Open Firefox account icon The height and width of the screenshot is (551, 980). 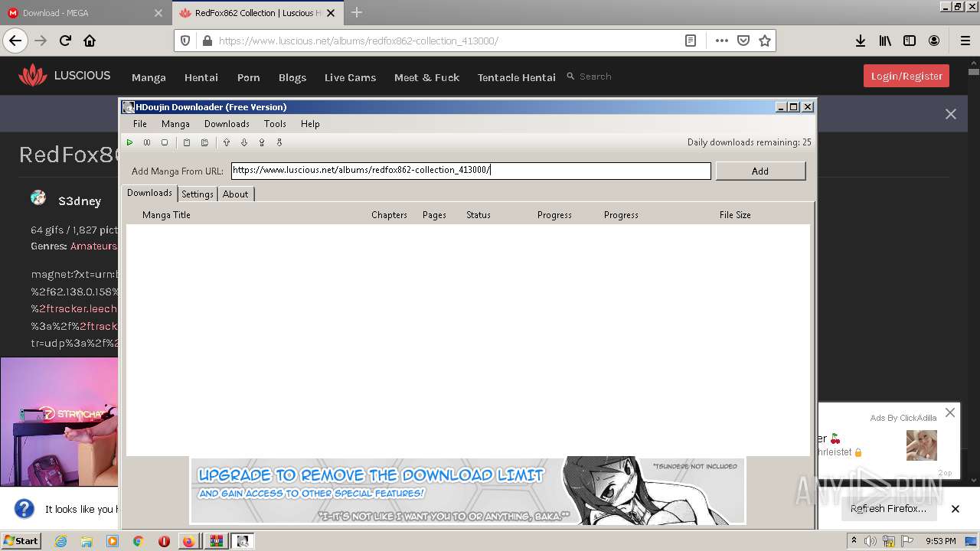(934, 41)
